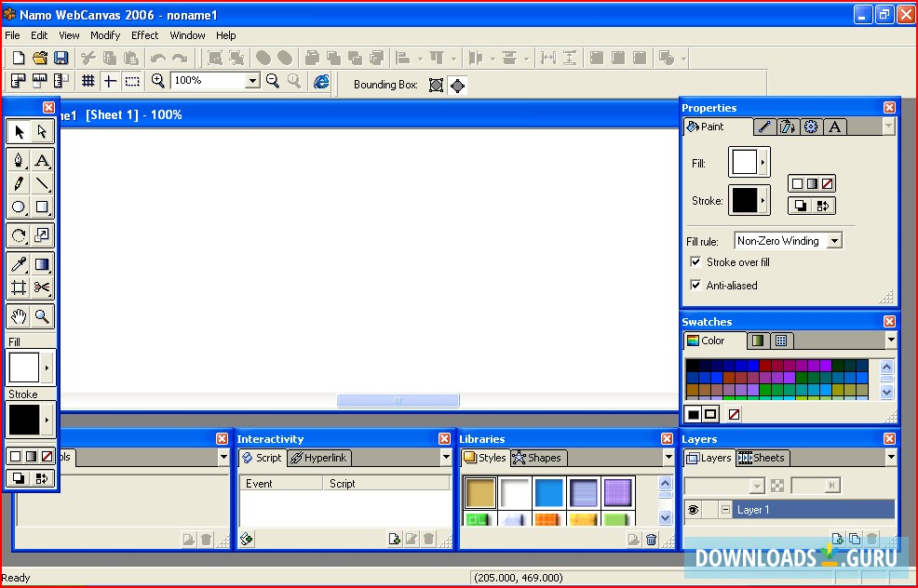Pick the Line tool
Viewport: 918px width, 588px height.
[x=42, y=183]
